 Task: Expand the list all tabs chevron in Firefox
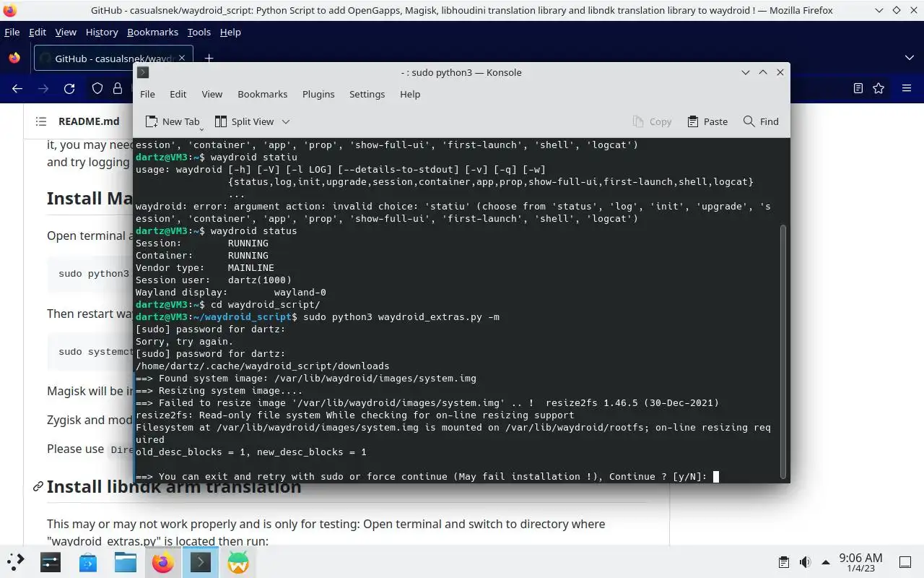[x=909, y=58]
